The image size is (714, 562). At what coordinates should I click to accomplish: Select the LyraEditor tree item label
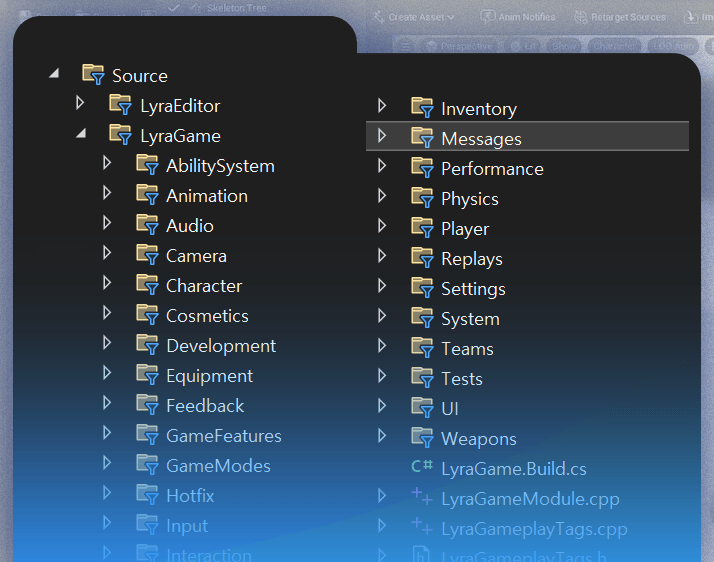coord(180,106)
